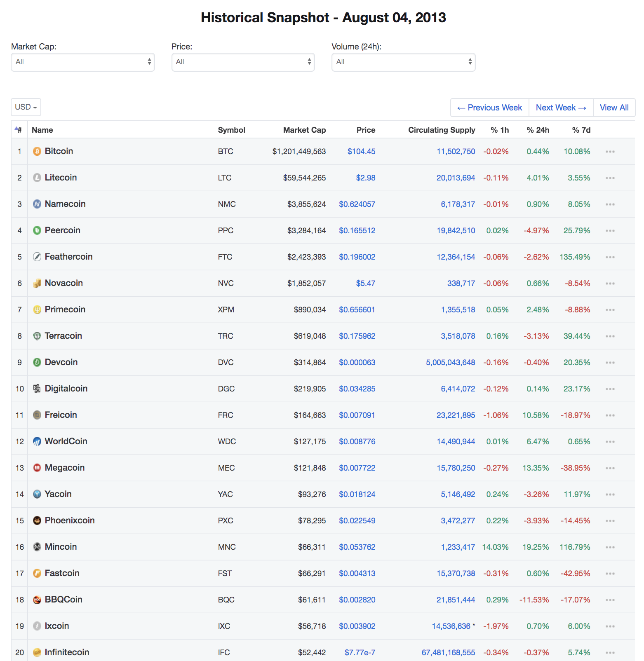
Task: Click the Primecoin logo icon
Action: [37, 309]
